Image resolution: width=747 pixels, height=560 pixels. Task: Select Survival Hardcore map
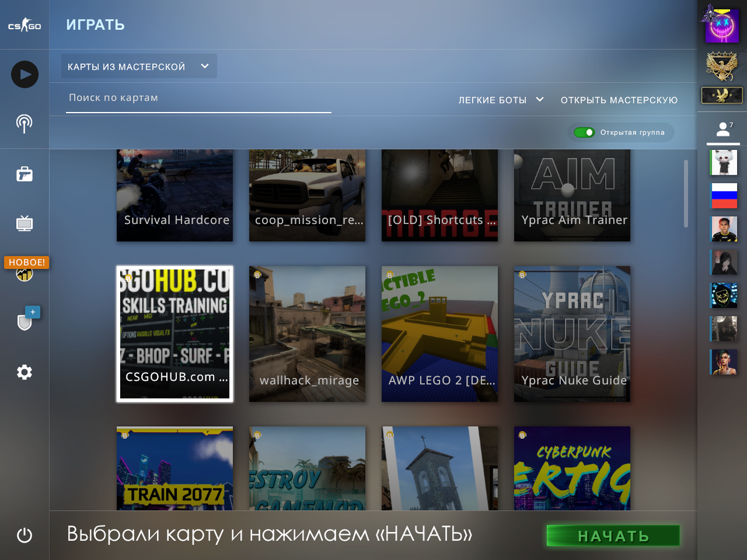(175, 195)
